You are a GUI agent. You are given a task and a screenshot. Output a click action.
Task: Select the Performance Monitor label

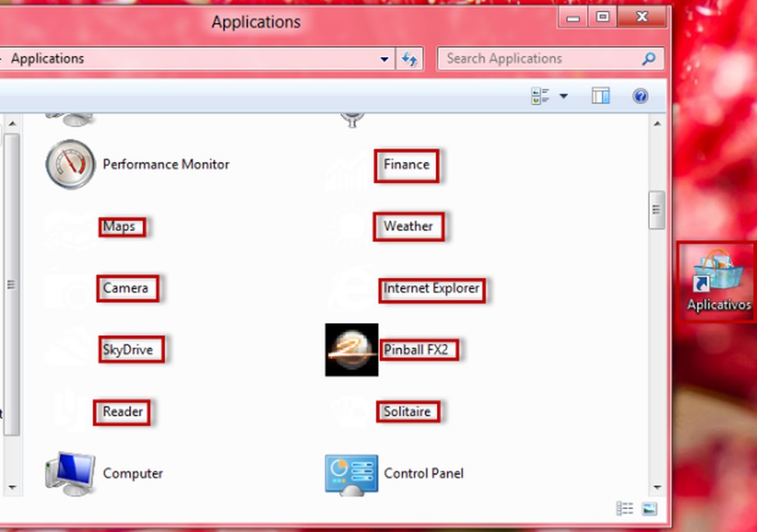166,165
